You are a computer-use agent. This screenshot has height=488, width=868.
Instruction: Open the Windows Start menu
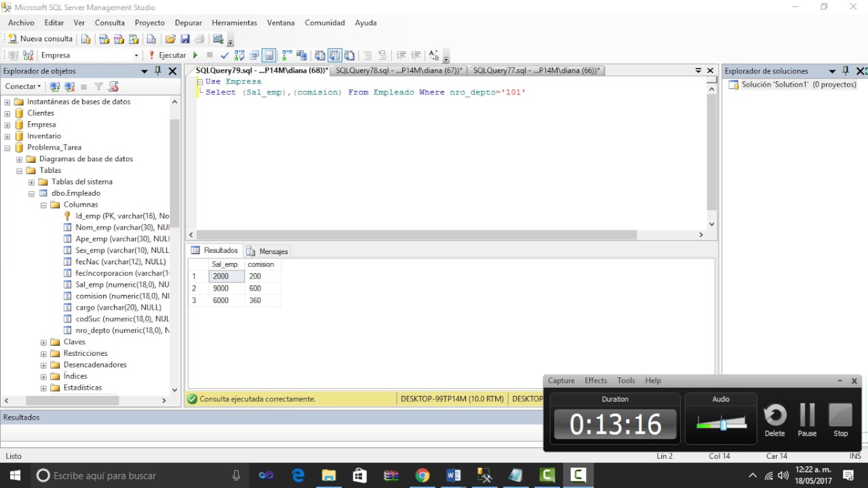[15, 475]
